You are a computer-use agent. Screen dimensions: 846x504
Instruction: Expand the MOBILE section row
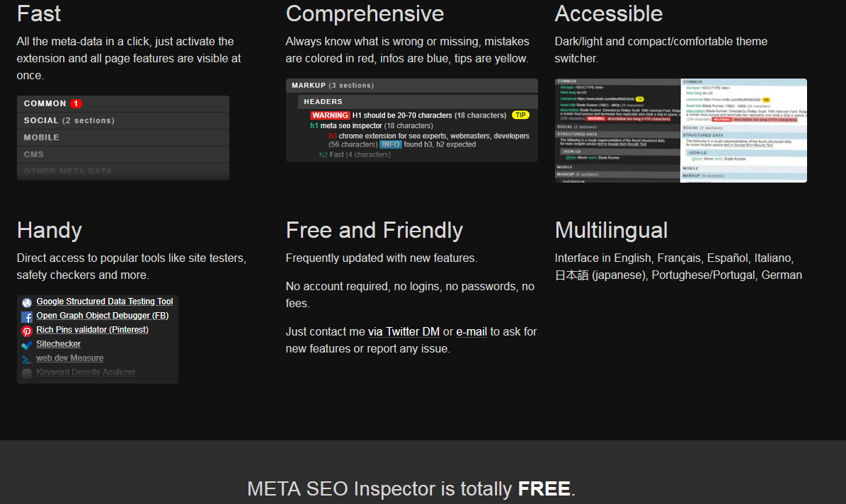123,137
